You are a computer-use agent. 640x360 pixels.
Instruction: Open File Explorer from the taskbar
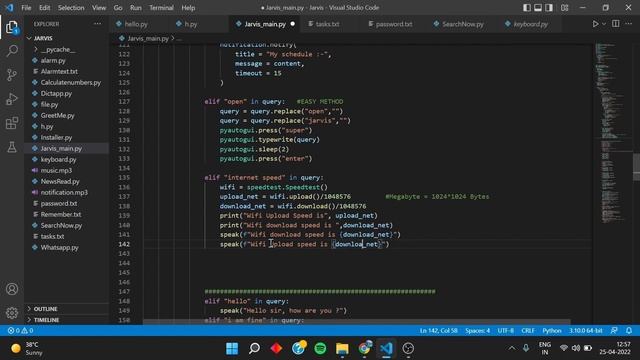(342, 348)
